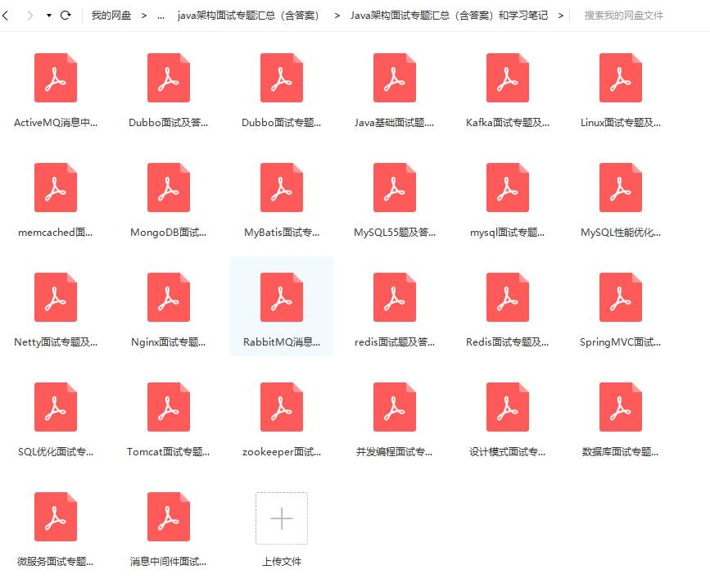710x588 pixels.
Task: Click the file name Java基础面试题...
Action: pyautogui.click(x=395, y=123)
